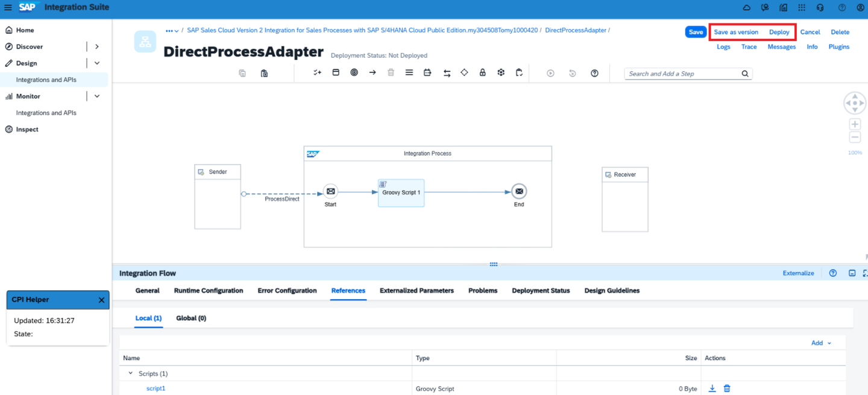The image size is (868, 395).
Task: Switch to the Problems tab
Action: [x=483, y=291]
